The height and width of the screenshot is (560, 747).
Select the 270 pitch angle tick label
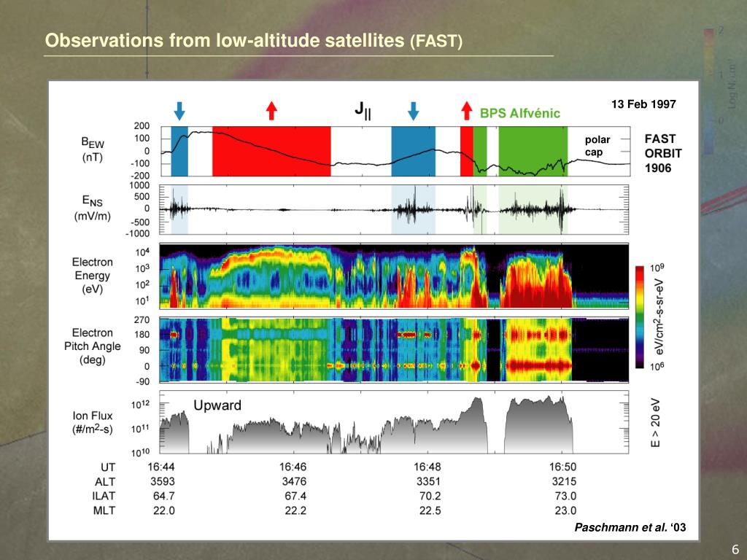click(x=142, y=320)
